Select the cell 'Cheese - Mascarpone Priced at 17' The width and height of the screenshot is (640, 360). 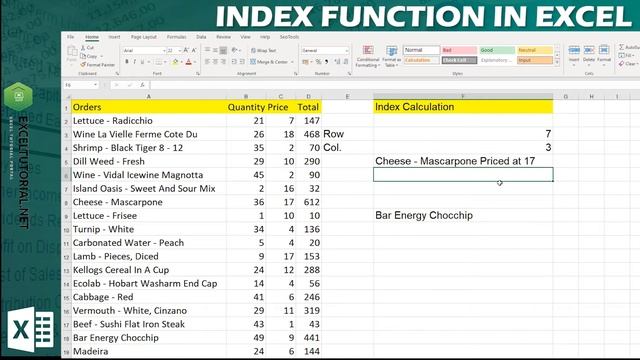coord(463,161)
